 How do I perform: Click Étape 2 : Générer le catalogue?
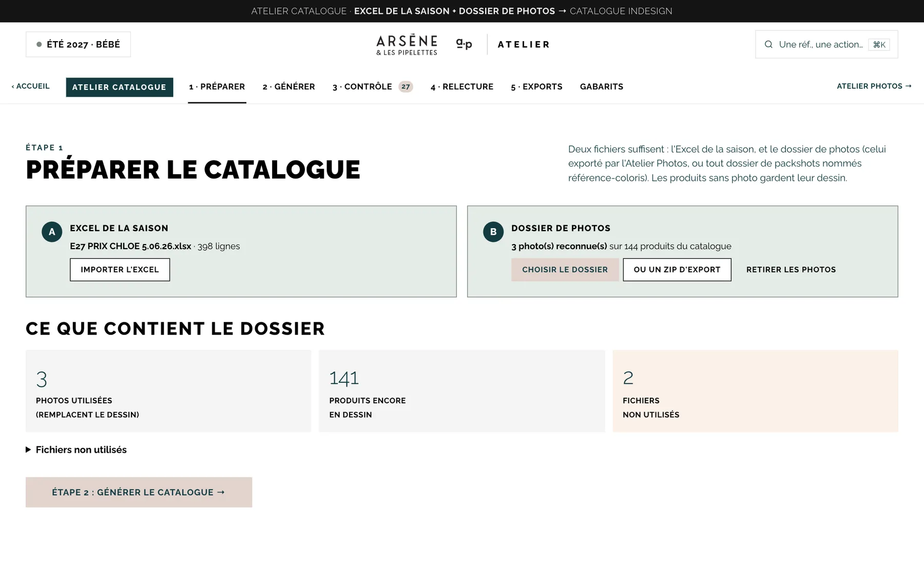(139, 492)
